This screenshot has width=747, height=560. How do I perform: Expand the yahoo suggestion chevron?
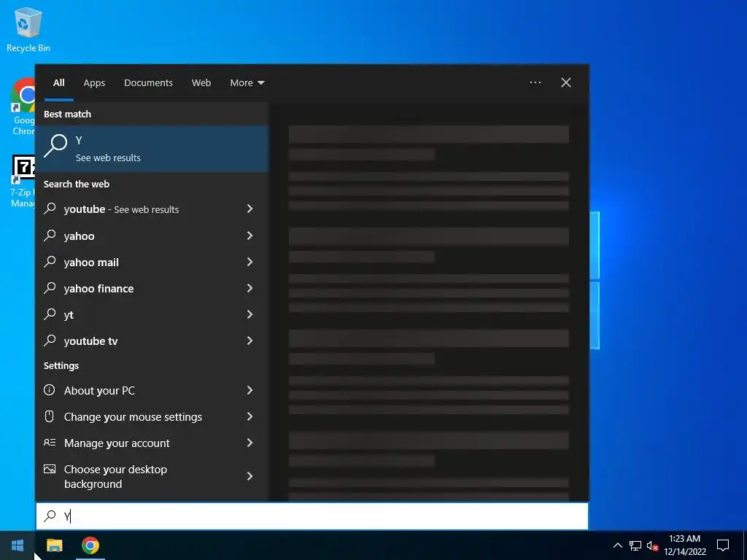[249, 236]
